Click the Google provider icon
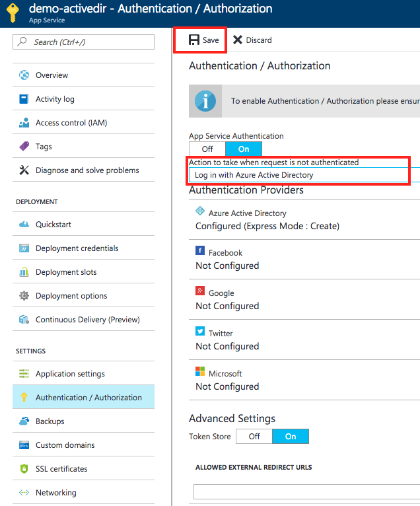 point(200,291)
